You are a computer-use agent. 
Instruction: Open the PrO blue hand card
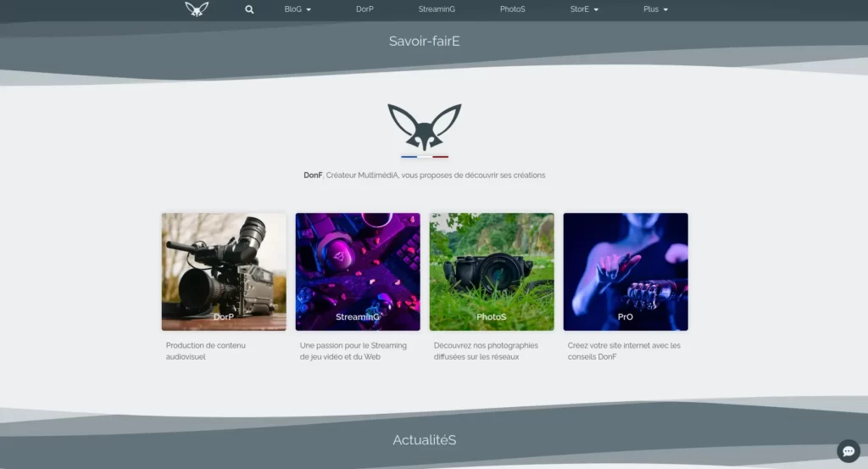(626, 272)
